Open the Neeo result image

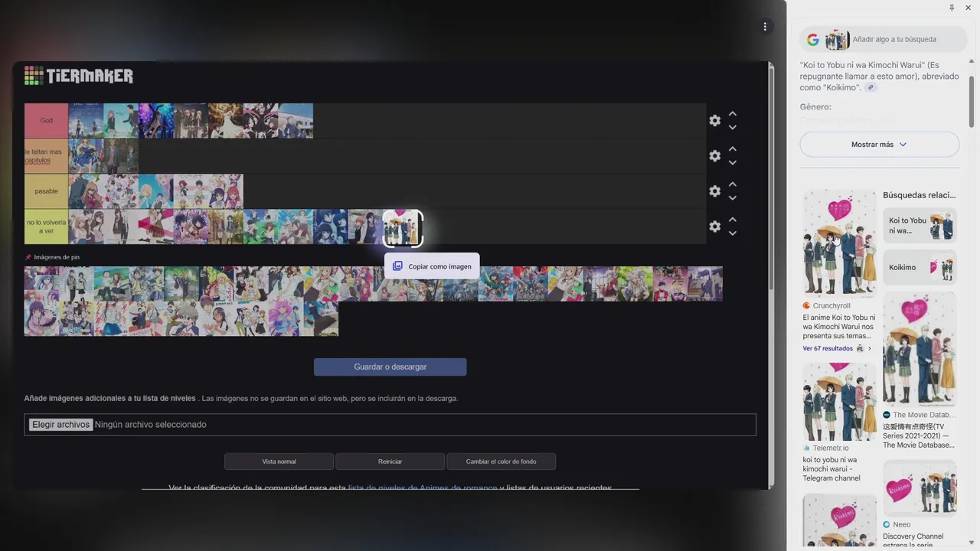920,487
